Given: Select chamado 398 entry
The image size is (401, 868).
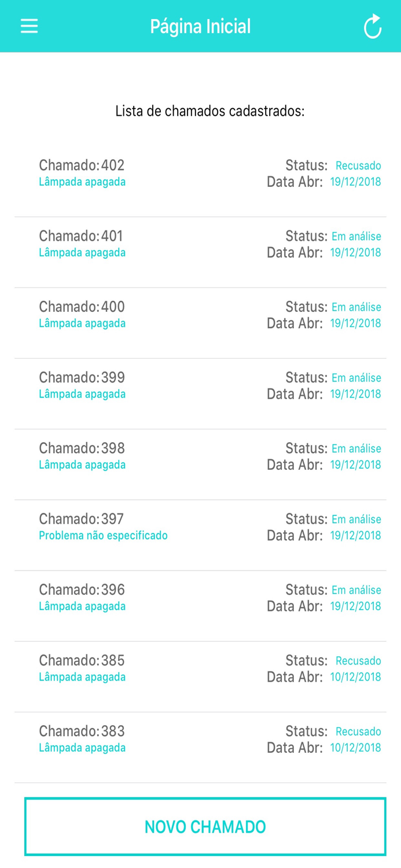Looking at the screenshot, I should click(x=200, y=456).
